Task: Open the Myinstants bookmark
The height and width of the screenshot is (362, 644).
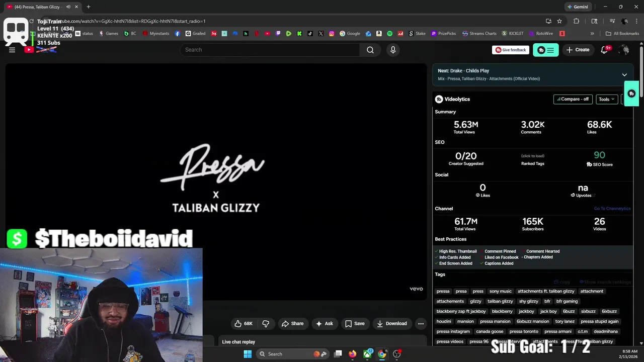Action: (156, 34)
